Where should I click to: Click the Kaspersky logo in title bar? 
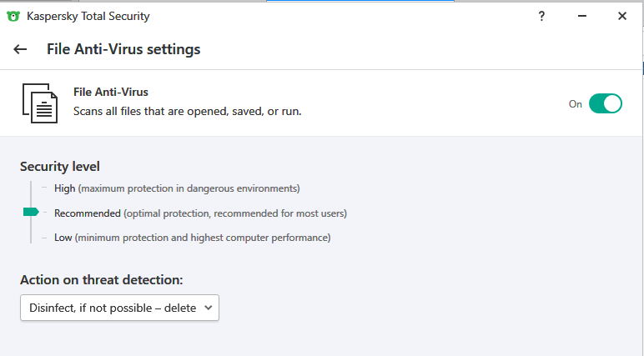13,16
